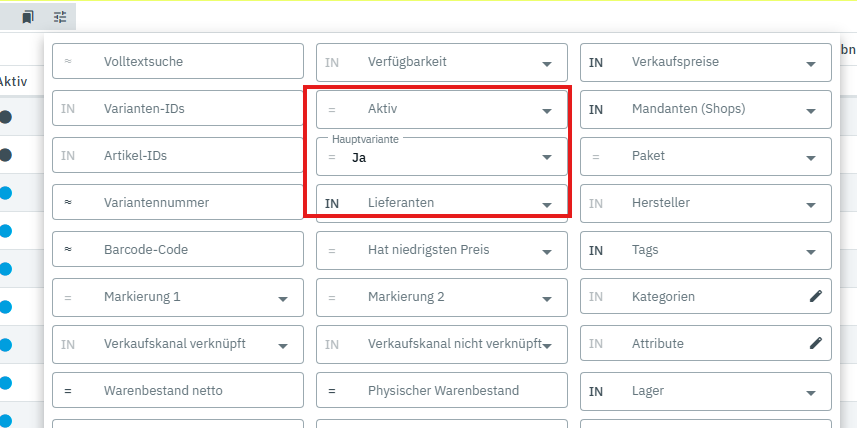Image resolution: width=857 pixels, height=428 pixels.
Task: Click the bookmark icon in toolbar
Action: point(28,16)
